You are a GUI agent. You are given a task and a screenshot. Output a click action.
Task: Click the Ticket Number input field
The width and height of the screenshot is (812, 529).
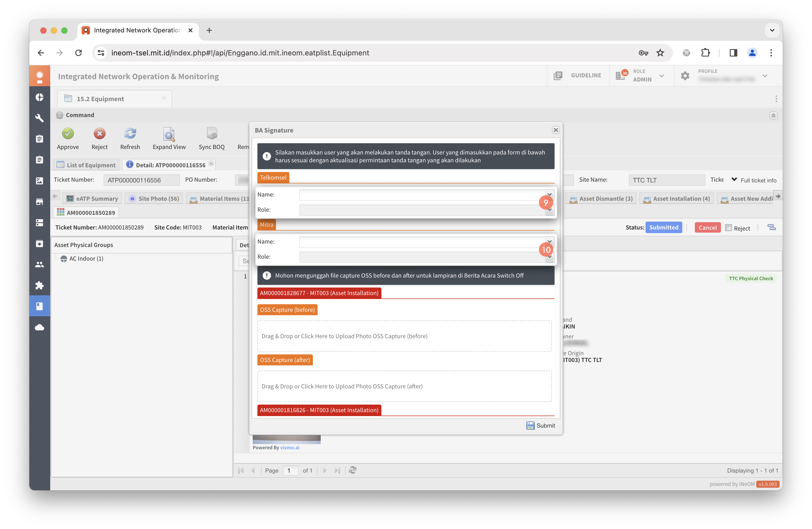[142, 180]
